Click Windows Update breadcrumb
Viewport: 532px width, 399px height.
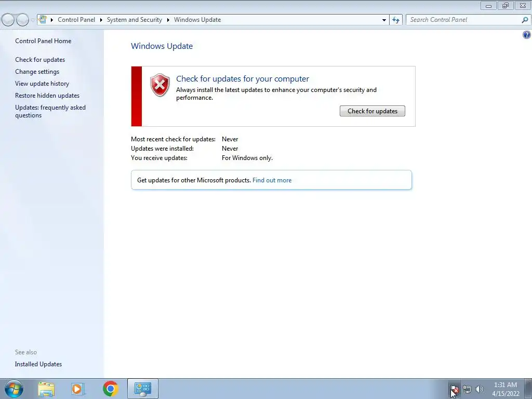(x=197, y=20)
